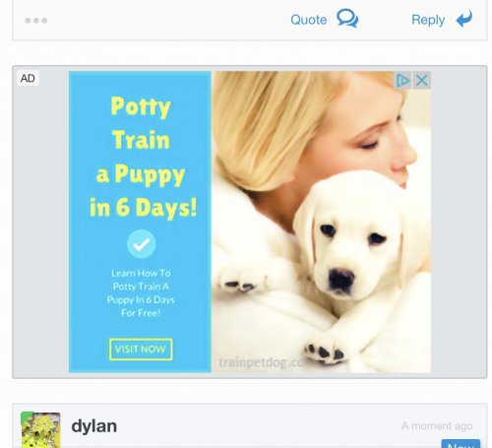The image size is (492, 448).
Task: Click the green online indicator on avatar
Action: click(27, 416)
